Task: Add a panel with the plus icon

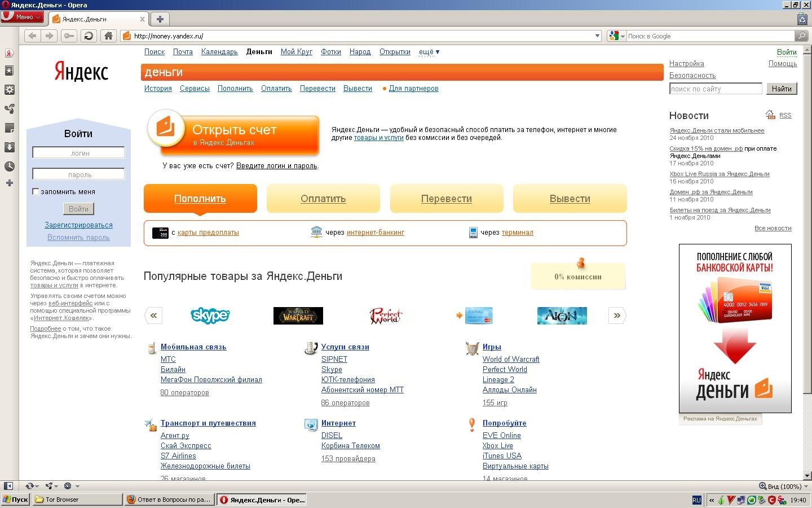Action: (x=9, y=183)
